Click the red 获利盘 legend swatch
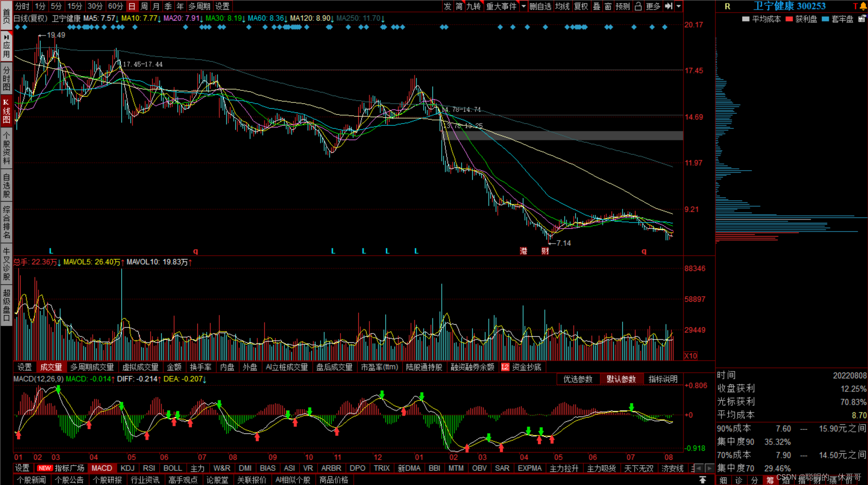The height and width of the screenshot is (485, 868). click(789, 19)
